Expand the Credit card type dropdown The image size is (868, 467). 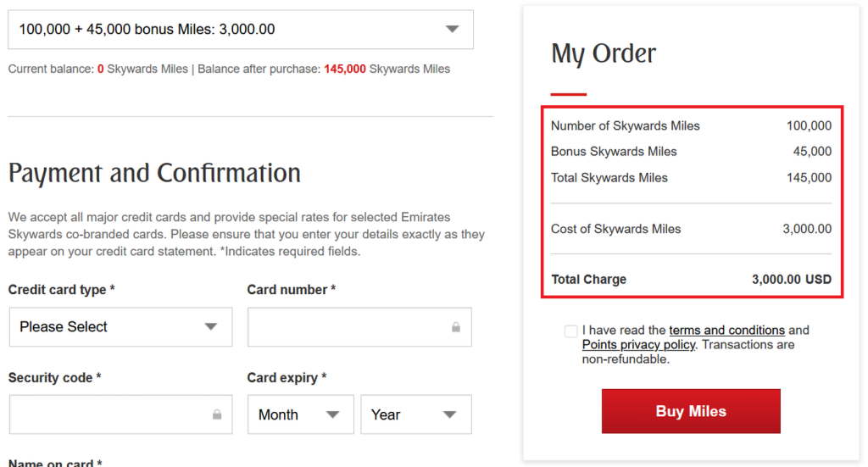pos(120,327)
